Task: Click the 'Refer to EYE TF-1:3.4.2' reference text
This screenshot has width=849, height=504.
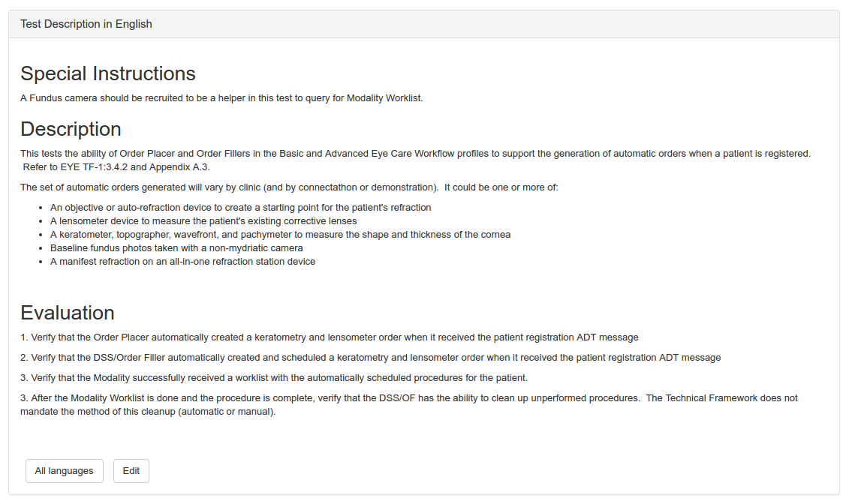Action: tap(116, 167)
